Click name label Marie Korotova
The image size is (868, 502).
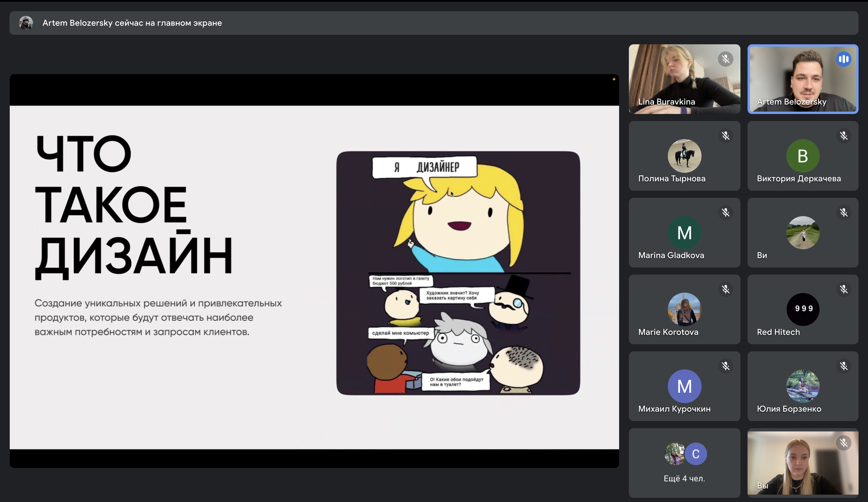point(668,332)
